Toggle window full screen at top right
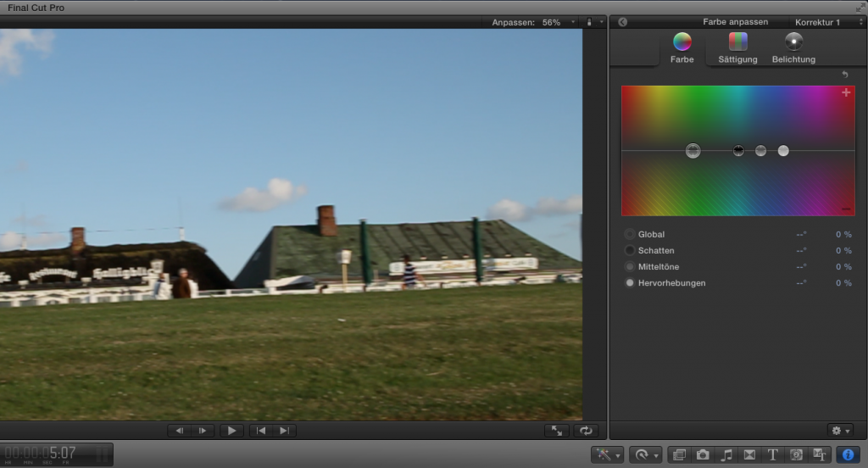 point(860,7)
